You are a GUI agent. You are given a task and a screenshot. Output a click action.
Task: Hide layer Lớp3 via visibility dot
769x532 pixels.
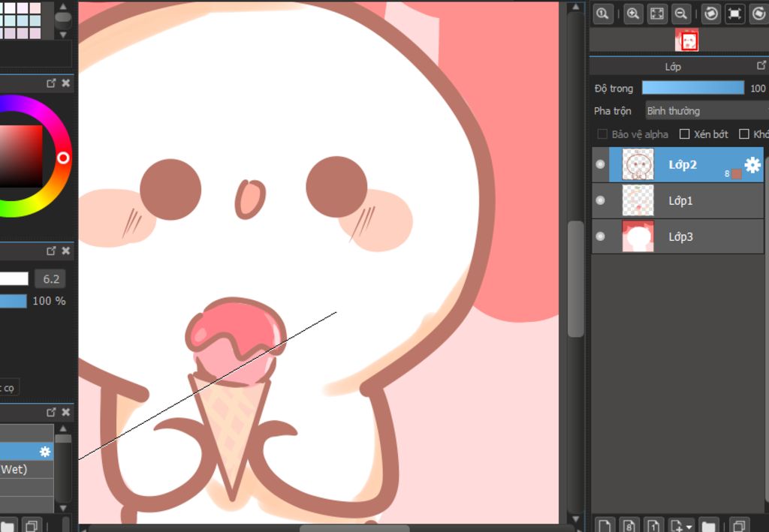600,236
